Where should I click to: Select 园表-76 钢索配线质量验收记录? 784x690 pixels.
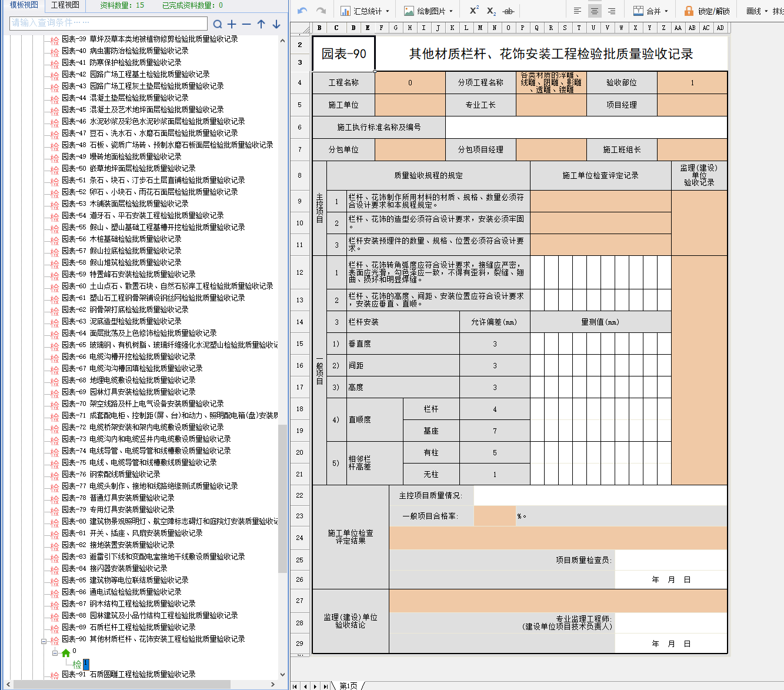[x=111, y=474]
